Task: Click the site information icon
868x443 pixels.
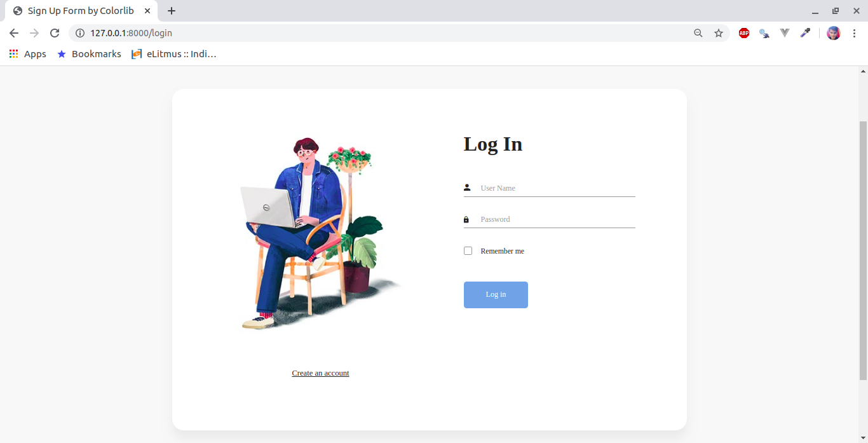Action: (80, 33)
